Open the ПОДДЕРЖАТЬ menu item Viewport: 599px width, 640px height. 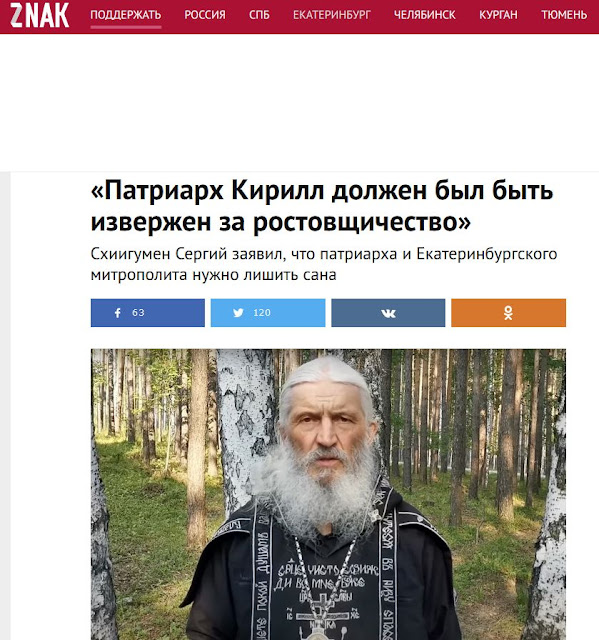pyautogui.click(x=126, y=15)
